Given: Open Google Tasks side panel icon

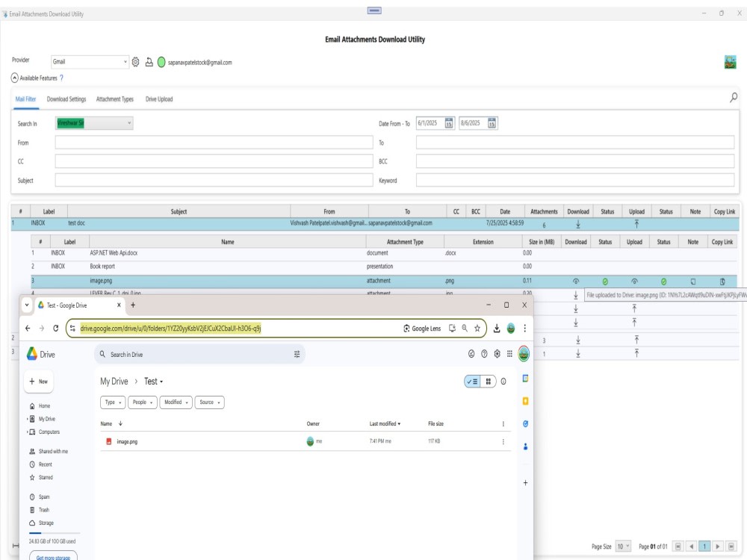Looking at the screenshot, I should point(525,424).
